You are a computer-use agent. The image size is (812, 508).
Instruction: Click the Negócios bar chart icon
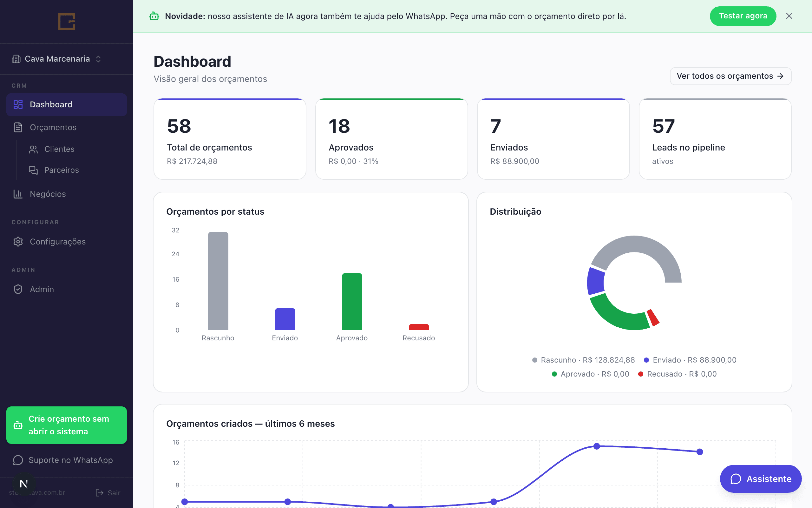pos(18,194)
